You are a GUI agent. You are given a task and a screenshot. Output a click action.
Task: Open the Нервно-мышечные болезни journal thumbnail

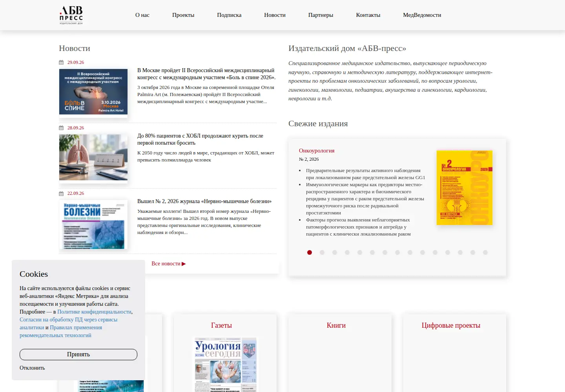93,224
